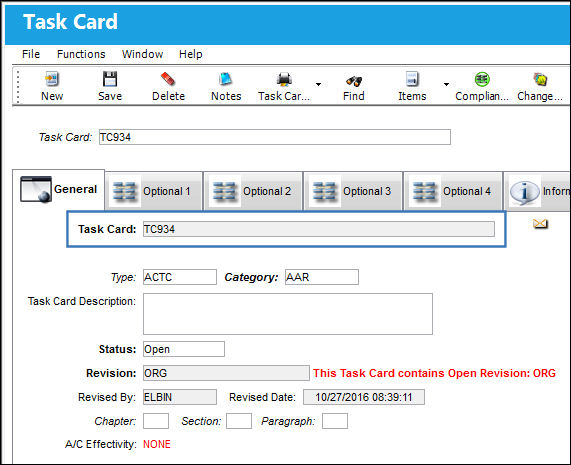Open the Functions menu
Screen dimensions: 571x465
click(81, 54)
